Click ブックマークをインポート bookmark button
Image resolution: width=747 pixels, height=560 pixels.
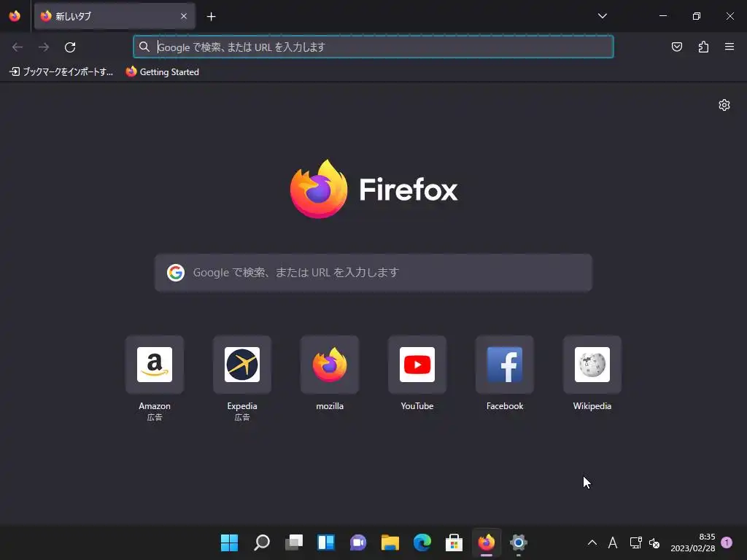[61, 72]
